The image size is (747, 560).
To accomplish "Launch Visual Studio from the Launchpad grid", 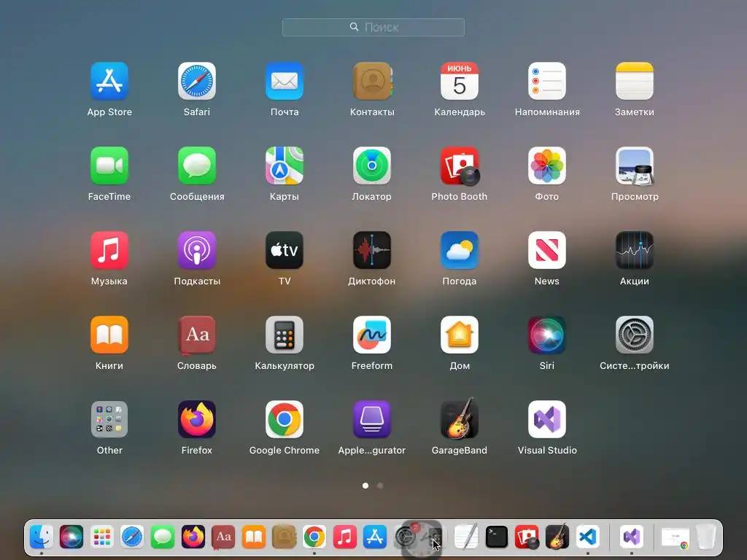I will coord(547,419).
